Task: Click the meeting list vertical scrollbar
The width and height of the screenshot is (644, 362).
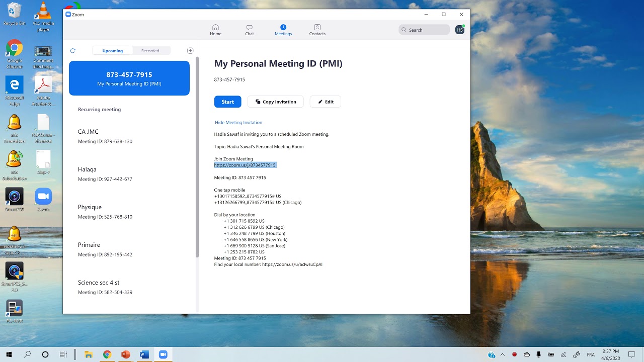Action: tap(197, 157)
